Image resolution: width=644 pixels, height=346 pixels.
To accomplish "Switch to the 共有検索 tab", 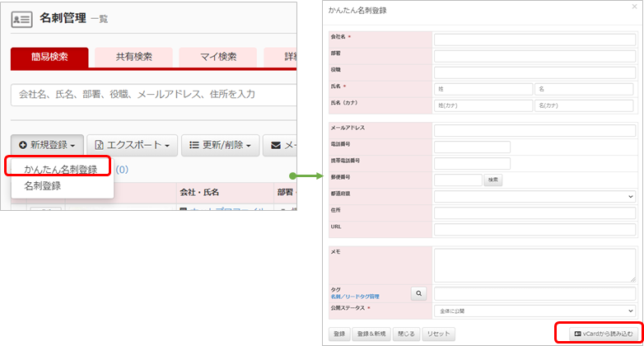I will (x=133, y=57).
